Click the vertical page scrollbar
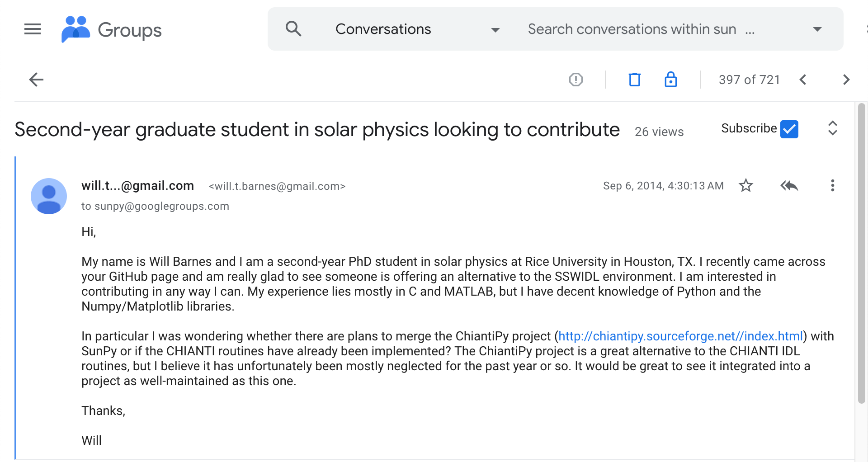The height and width of the screenshot is (462, 868). pos(861,253)
